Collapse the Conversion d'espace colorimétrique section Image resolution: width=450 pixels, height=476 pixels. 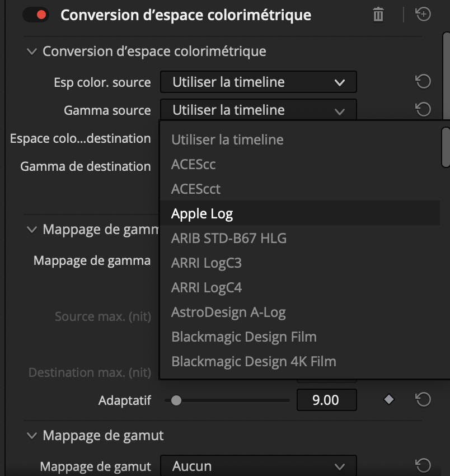pyautogui.click(x=31, y=52)
